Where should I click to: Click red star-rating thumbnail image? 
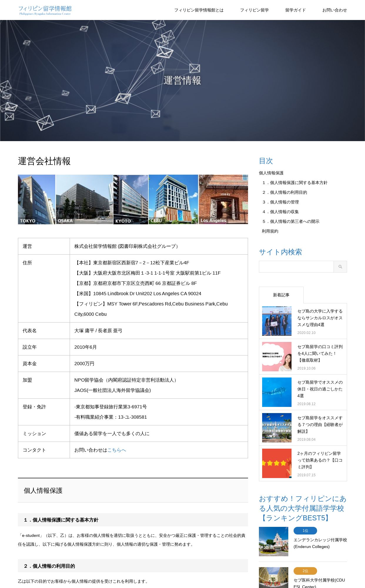(277, 463)
